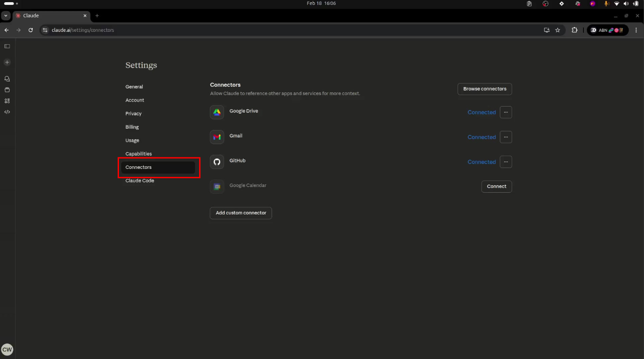Switch to the Capabilities settings section
The height and width of the screenshot is (359, 644).
click(138, 153)
